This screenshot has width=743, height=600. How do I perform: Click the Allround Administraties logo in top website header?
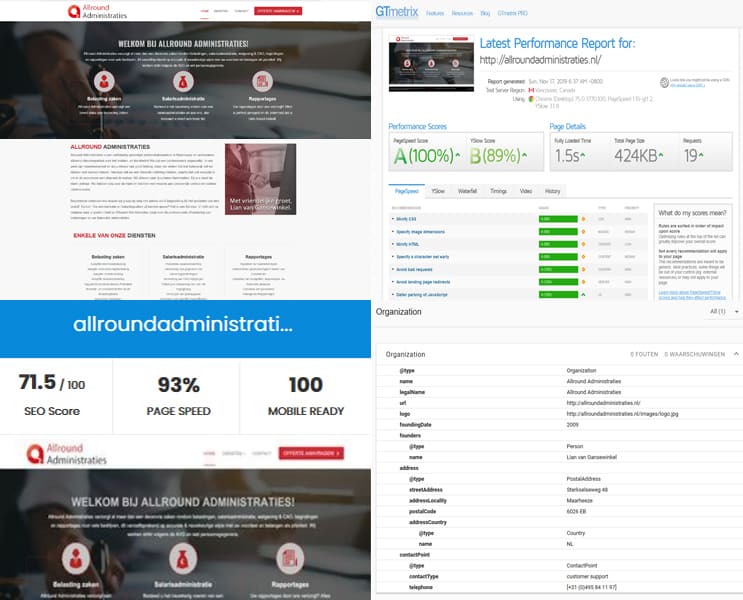(97, 11)
